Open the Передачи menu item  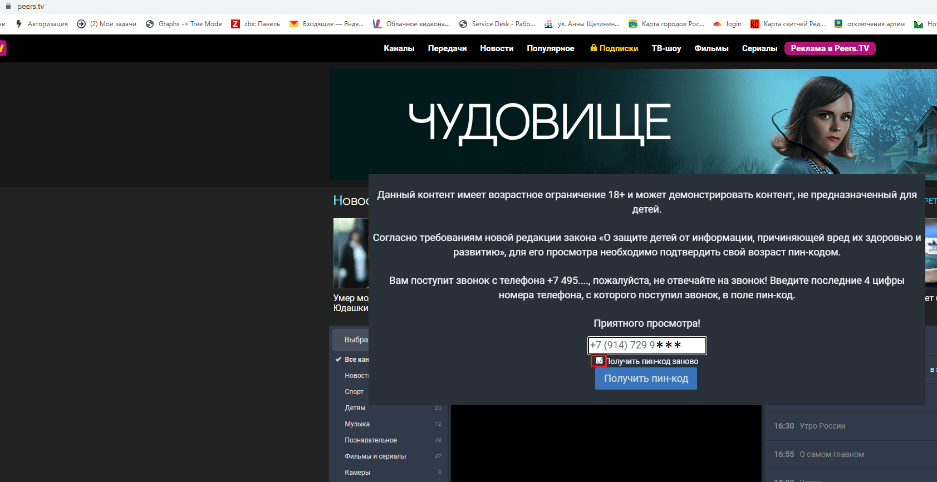tap(447, 48)
